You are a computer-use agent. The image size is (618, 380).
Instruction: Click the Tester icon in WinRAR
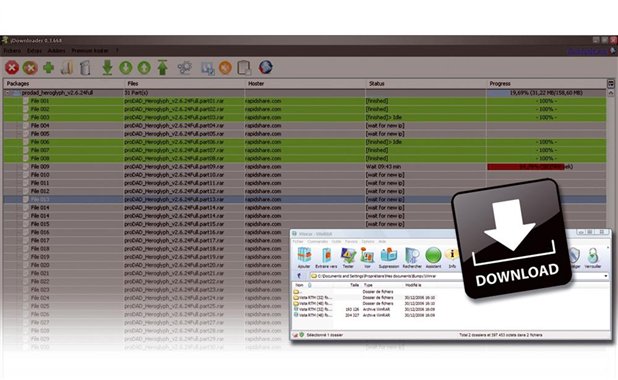coord(348,258)
